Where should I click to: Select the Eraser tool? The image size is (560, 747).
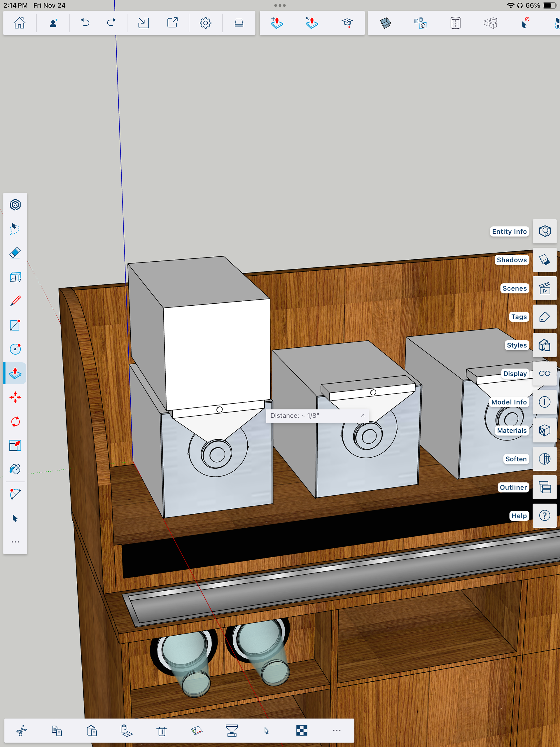[15, 253]
